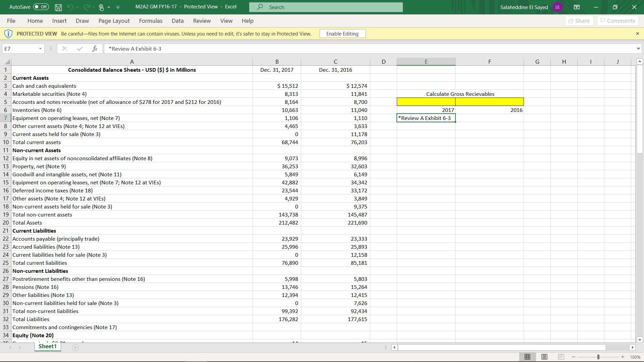The image size is (644, 362).
Task: Open the Share button
Action: [x=579, y=21]
